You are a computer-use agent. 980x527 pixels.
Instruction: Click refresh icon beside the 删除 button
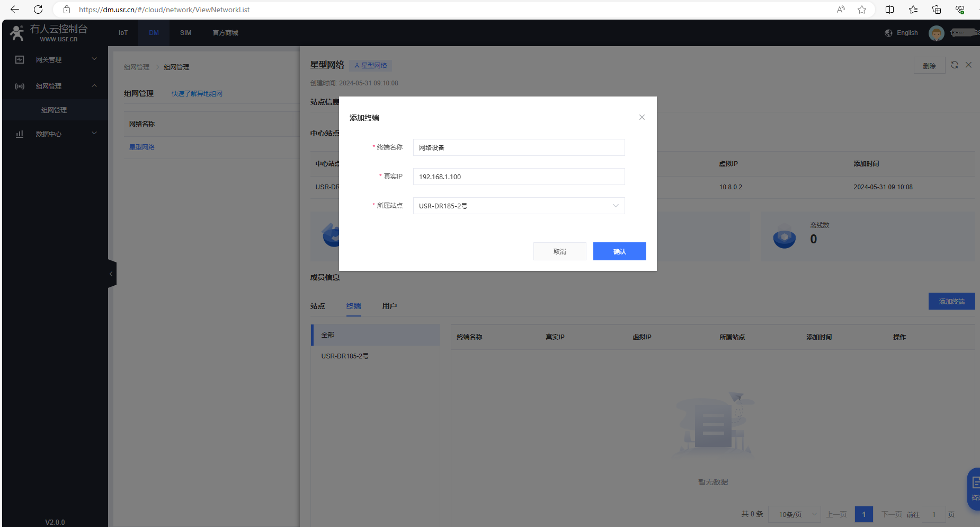click(955, 65)
